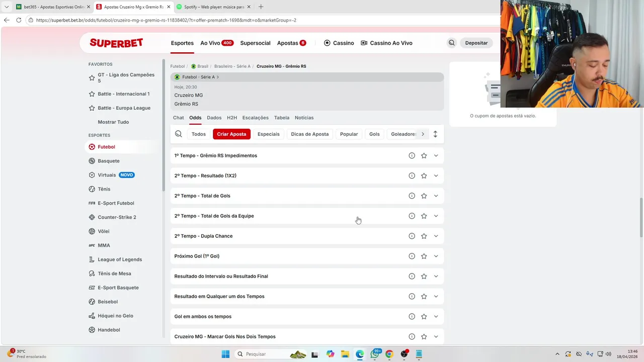Favorite Cruzeiro MG Marcar Gols Nos Dois Tempos
644x362 pixels.
pyautogui.click(x=424, y=336)
